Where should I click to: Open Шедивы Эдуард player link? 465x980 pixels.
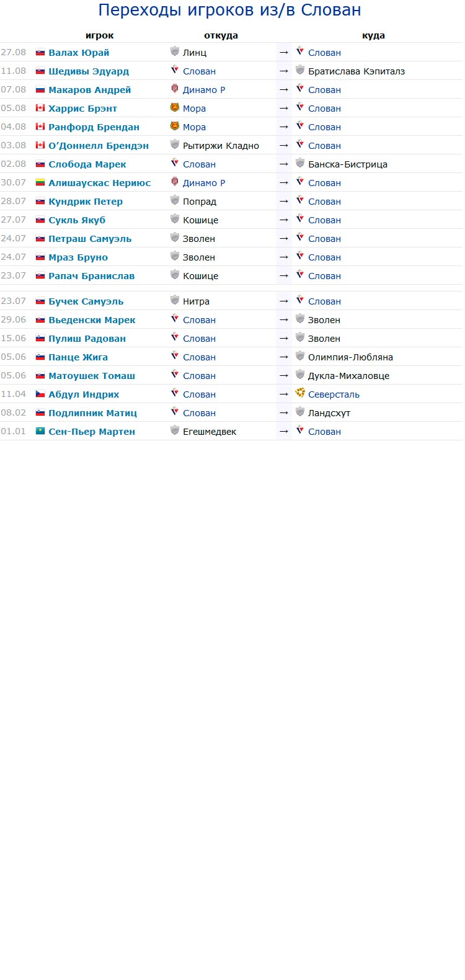pos(89,71)
